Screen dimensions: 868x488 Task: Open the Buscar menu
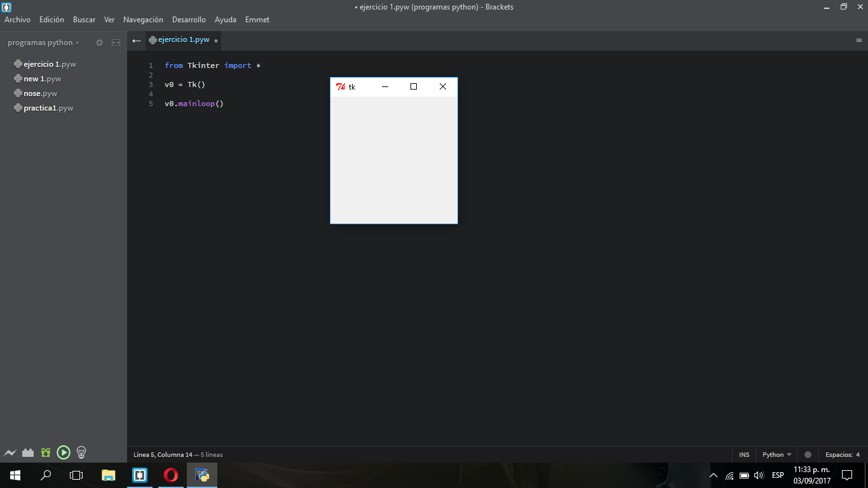click(x=84, y=20)
